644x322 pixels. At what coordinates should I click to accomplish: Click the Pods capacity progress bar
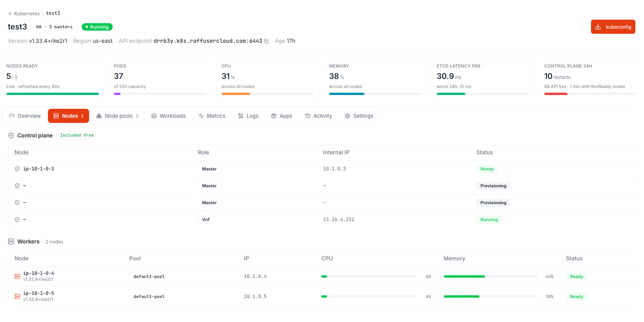[x=160, y=94]
